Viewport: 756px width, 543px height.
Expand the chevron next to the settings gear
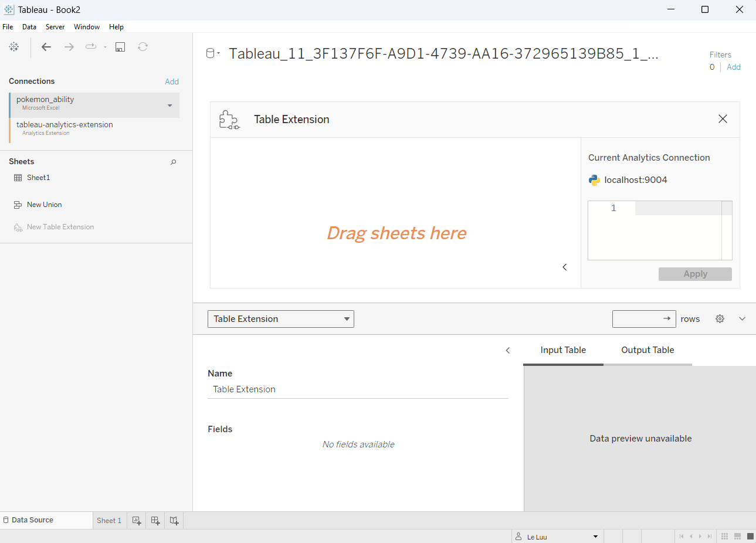click(x=742, y=319)
